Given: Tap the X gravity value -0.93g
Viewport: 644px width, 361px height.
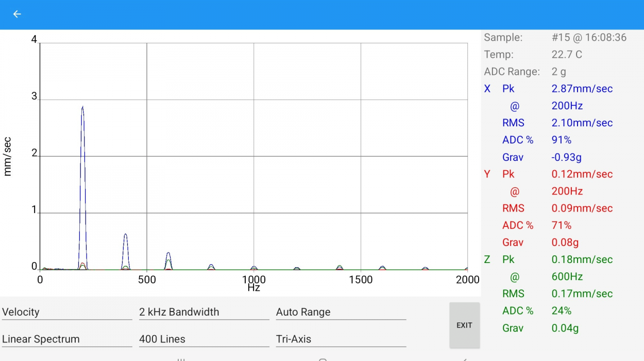Looking at the screenshot, I should [567, 157].
